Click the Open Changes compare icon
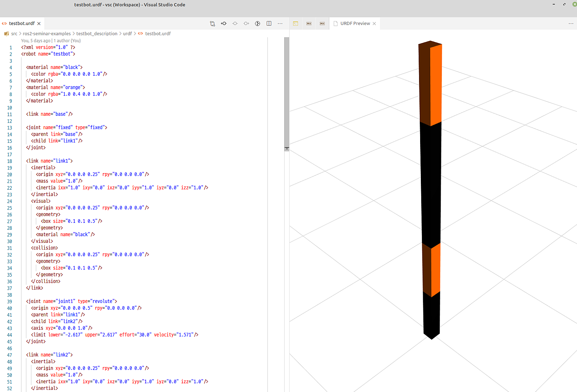The image size is (577, 392). (212, 23)
